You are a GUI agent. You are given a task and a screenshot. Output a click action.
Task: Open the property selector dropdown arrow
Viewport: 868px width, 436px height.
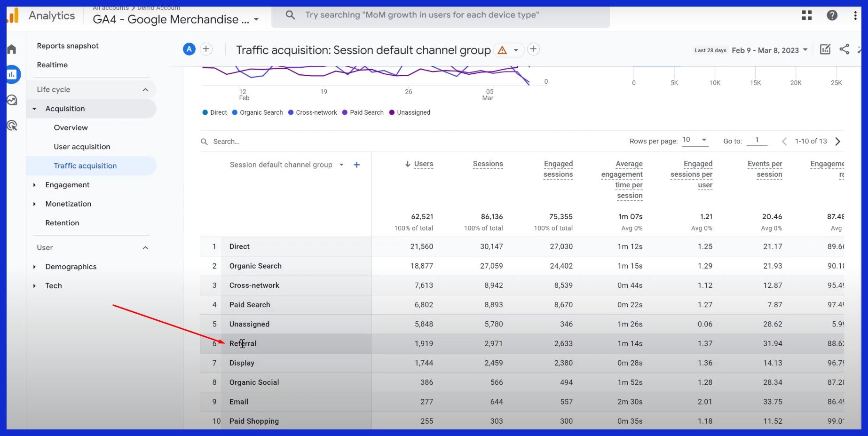(x=256, y=19)
